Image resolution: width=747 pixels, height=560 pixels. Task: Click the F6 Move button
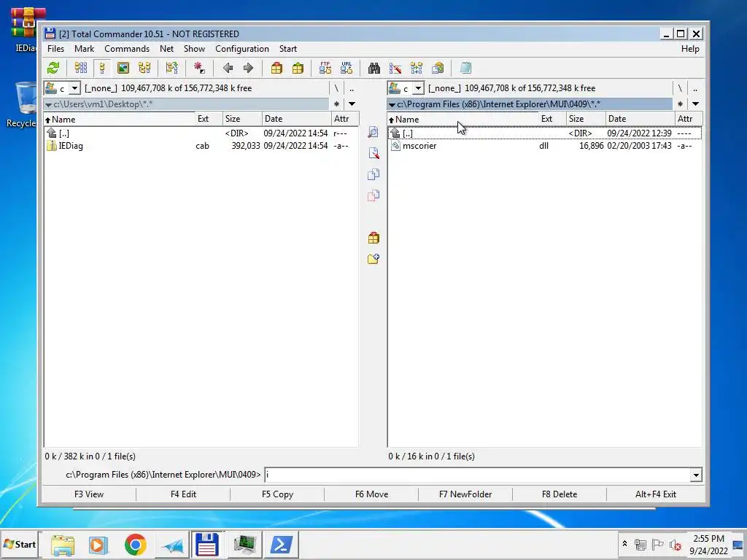371,494
